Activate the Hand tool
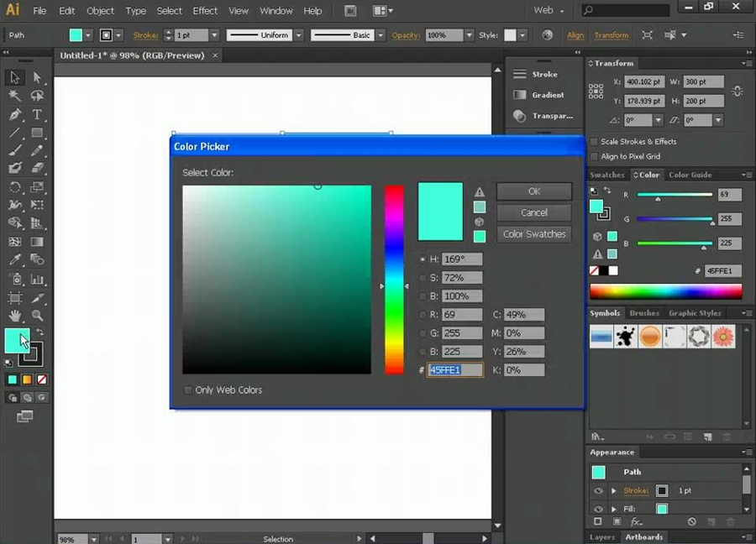This screenshot has width=756, height=544. (x=15, y=316)
